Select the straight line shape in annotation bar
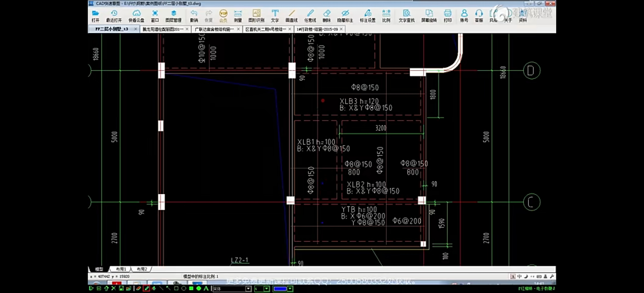 click(x=162, y=288)
